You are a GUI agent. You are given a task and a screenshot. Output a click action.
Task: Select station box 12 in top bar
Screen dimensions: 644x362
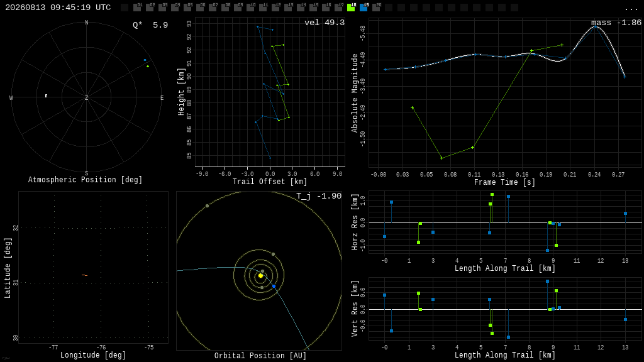(275, 8)
